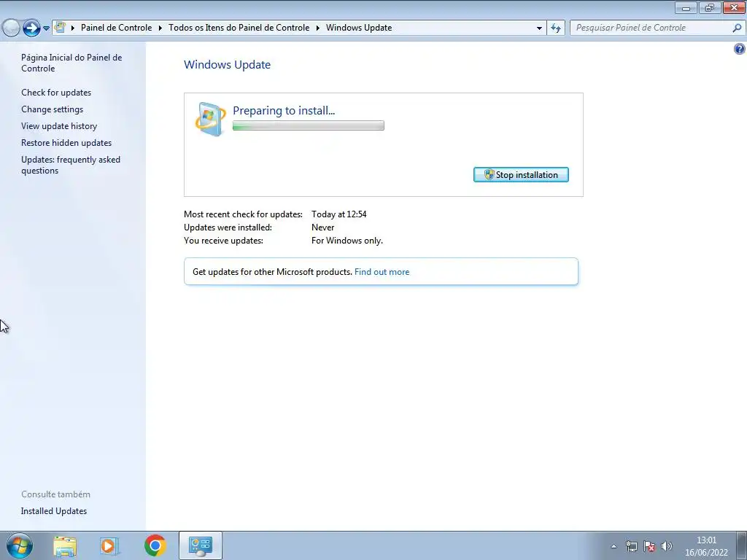Open Installed Updates link

point(54,511)
